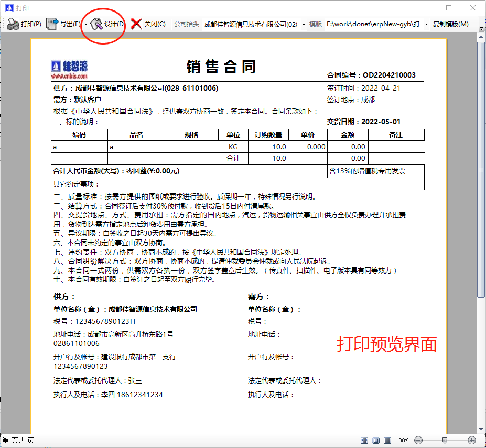Click the zoom out minus icon
Screen dimensions: 486x448
tap(418, 440)
